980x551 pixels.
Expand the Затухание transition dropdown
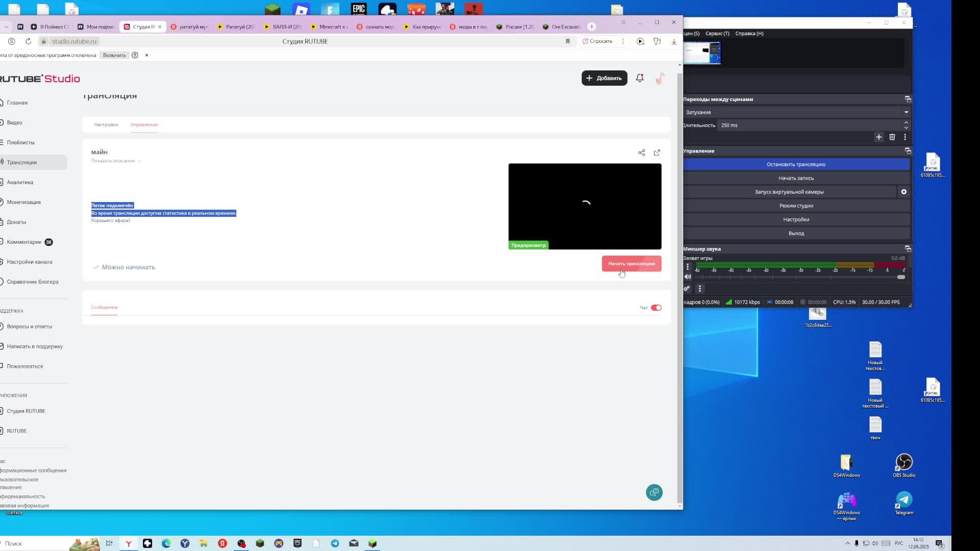click(906, 112)
